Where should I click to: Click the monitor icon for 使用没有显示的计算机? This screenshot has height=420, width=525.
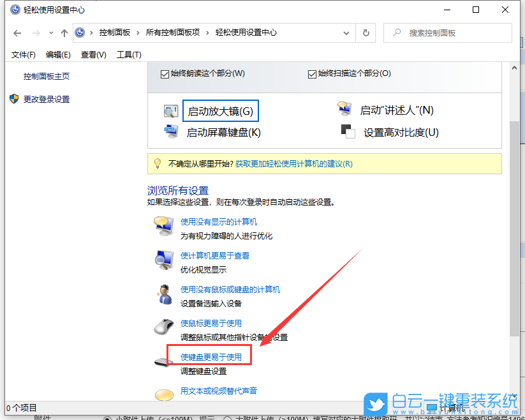(164, 226)
